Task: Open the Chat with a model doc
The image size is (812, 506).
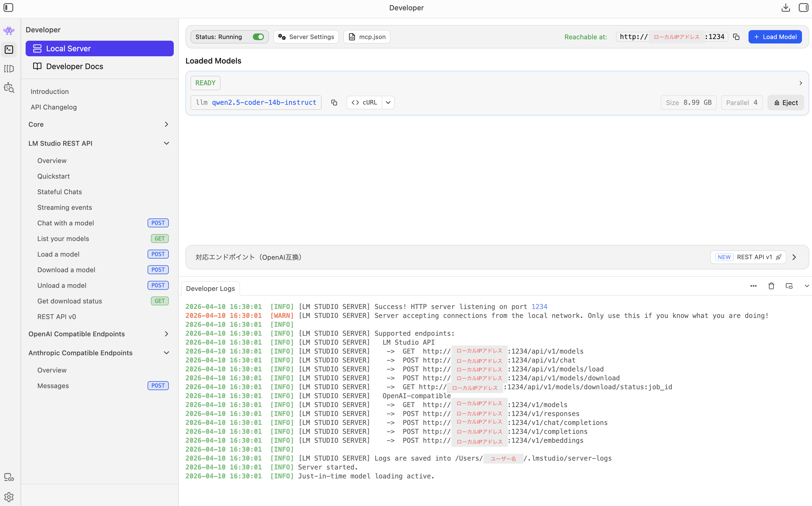Action: pyautogui.click(x=65, y=223)
